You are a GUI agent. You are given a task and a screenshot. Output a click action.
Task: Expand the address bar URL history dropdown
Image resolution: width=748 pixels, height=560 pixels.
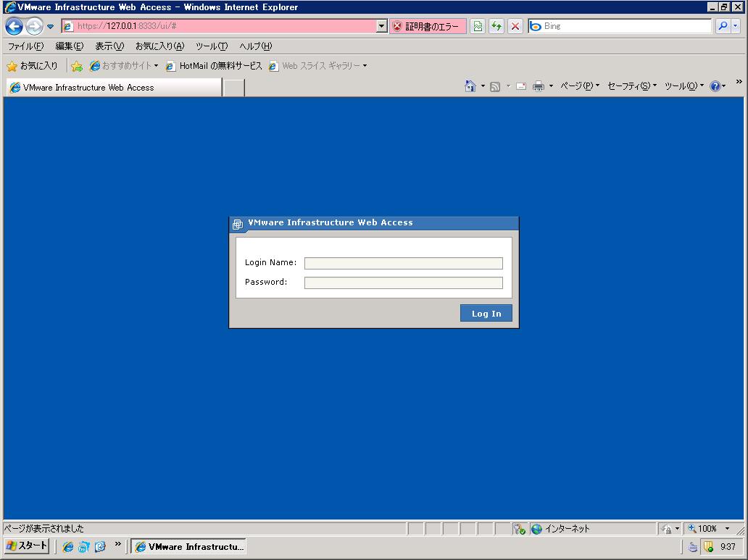[x=382, y=26]
